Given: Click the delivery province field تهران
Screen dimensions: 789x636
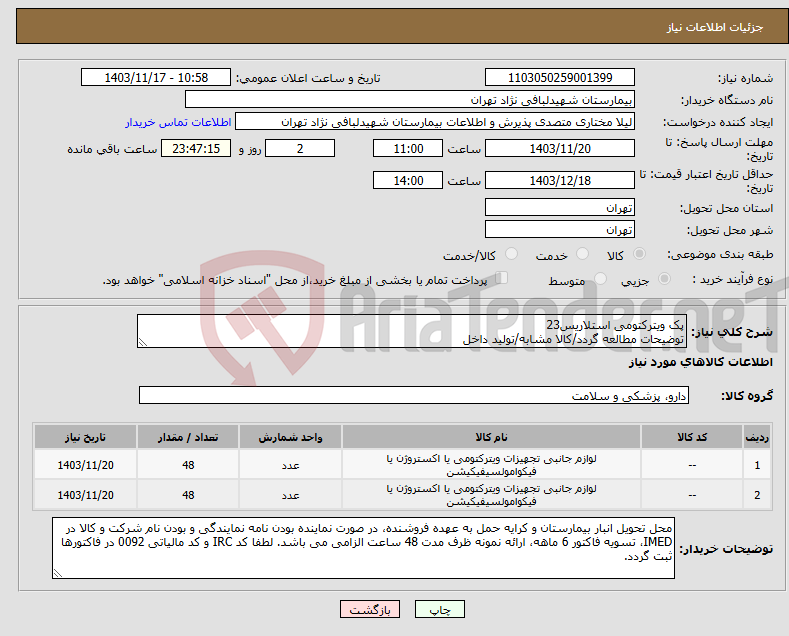Looking at the screenshot, I should click(x=560, y=207).
